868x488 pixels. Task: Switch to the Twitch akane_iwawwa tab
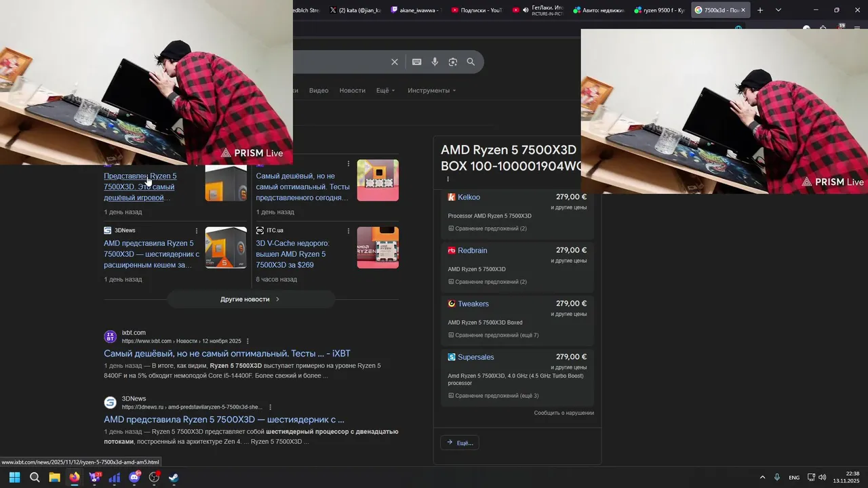point(416,10)
